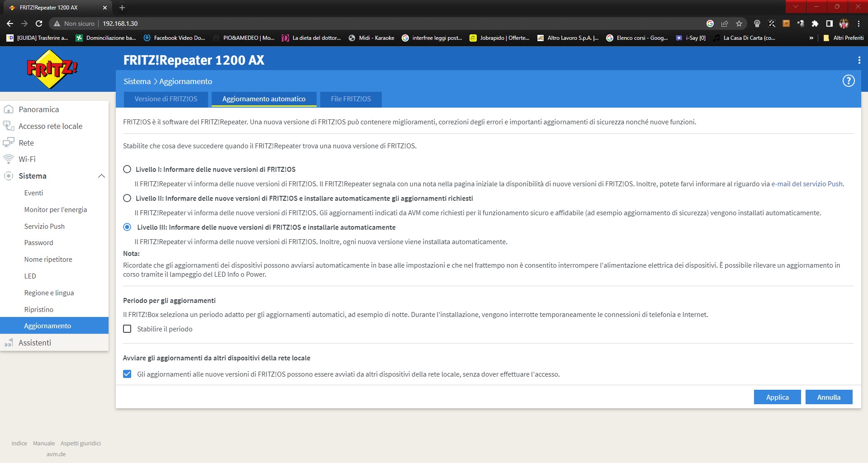The height and width of the screenshot is (463, 868).
Task: Open Facebook Video Do... bookmark
Action: tap(174, 38)
